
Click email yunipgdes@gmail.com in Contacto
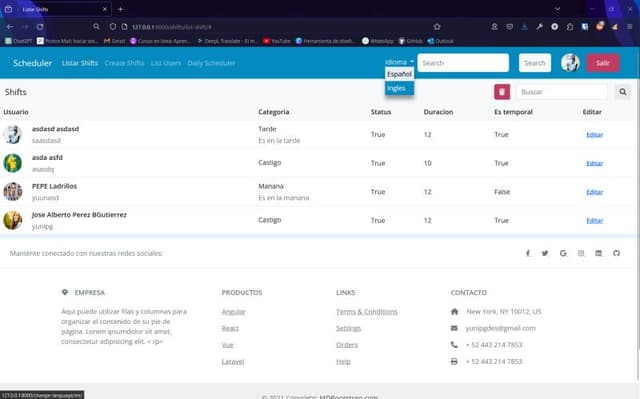[500, 328]
